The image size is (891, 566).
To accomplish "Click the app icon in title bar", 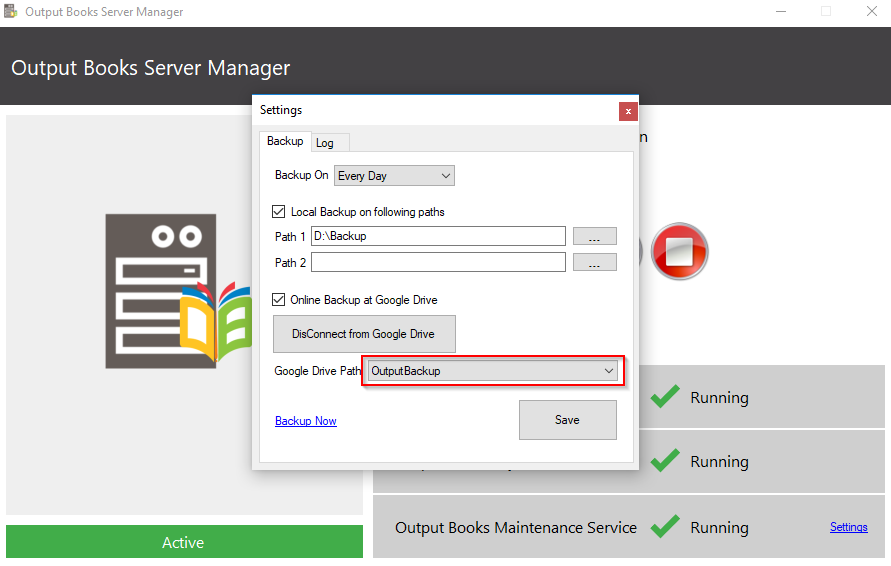I will [x=11, y=11].
